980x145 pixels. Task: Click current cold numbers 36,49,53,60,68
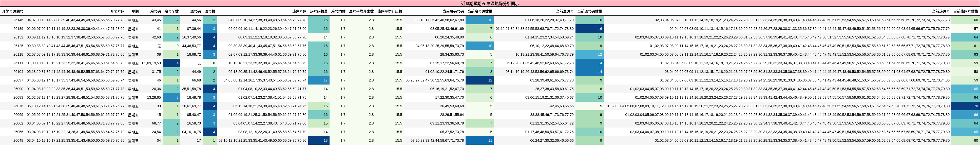(452, 106)
